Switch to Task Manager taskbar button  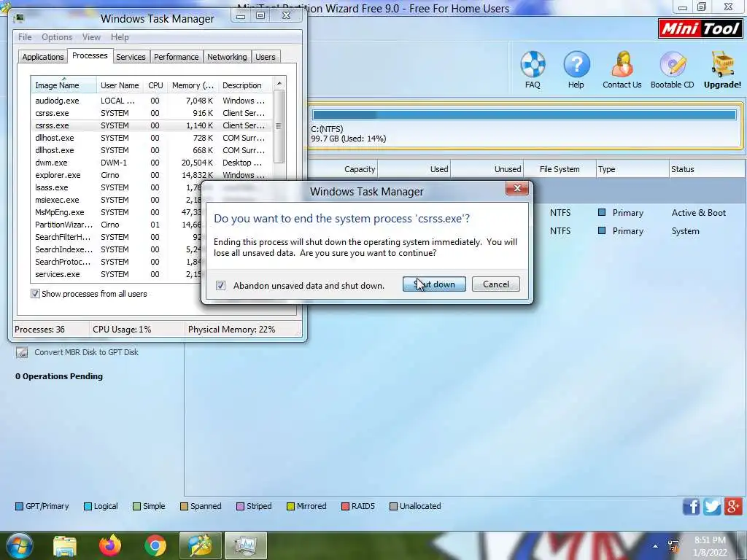[245, 545]
